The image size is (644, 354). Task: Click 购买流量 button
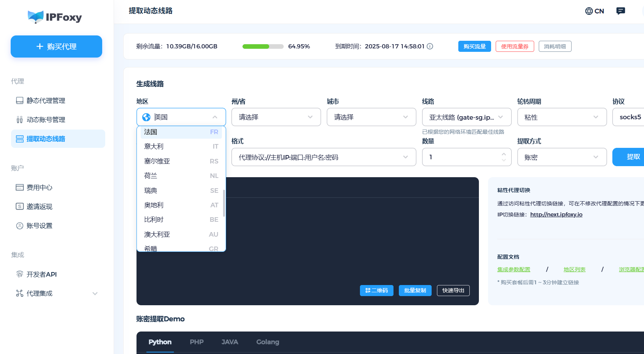[475, 46]
